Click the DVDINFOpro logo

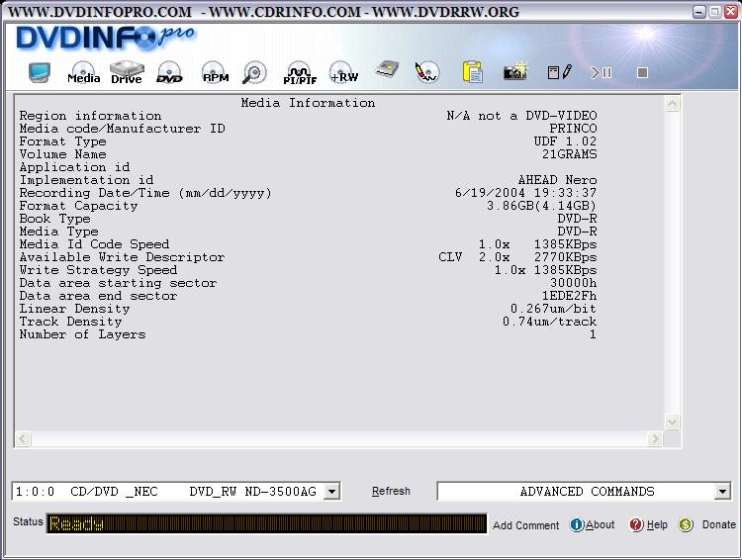click(x=105, y=38)
